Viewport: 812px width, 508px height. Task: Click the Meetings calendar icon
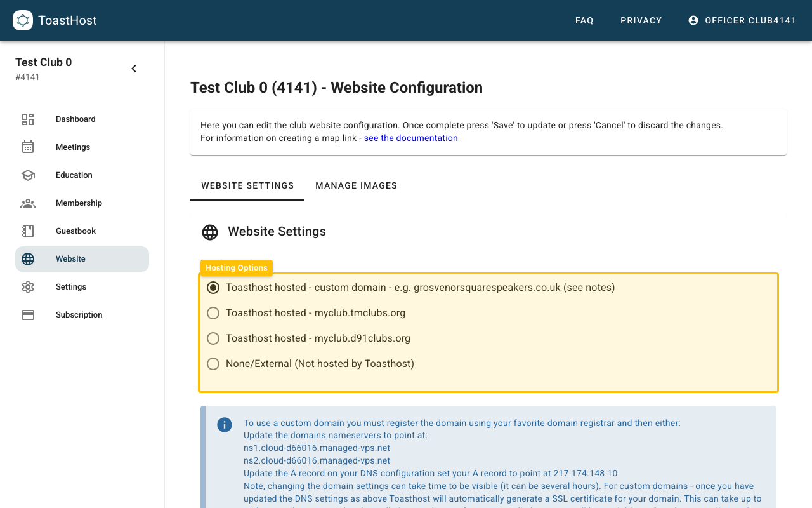click(28, 147)
